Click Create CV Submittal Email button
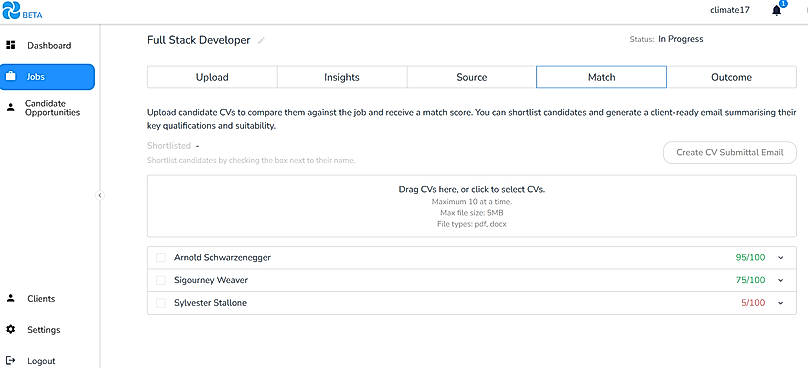Viewport: 808px width, 368px height. (730, 153)
